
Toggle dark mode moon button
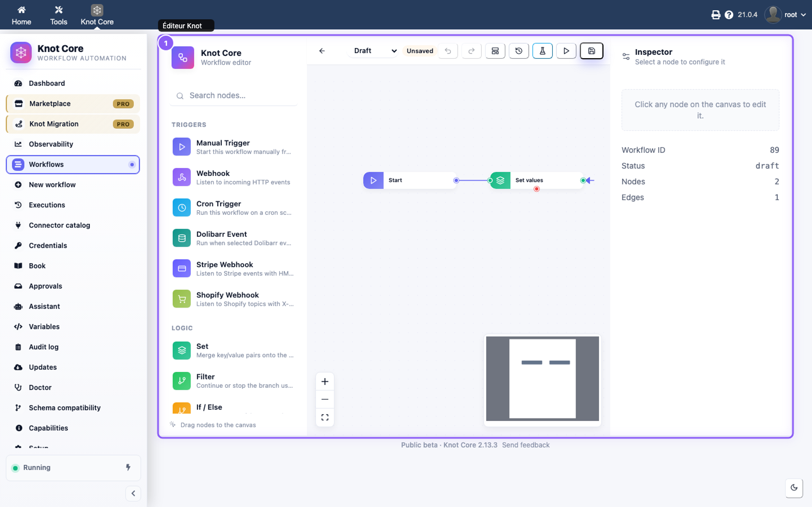coord(794,488)
